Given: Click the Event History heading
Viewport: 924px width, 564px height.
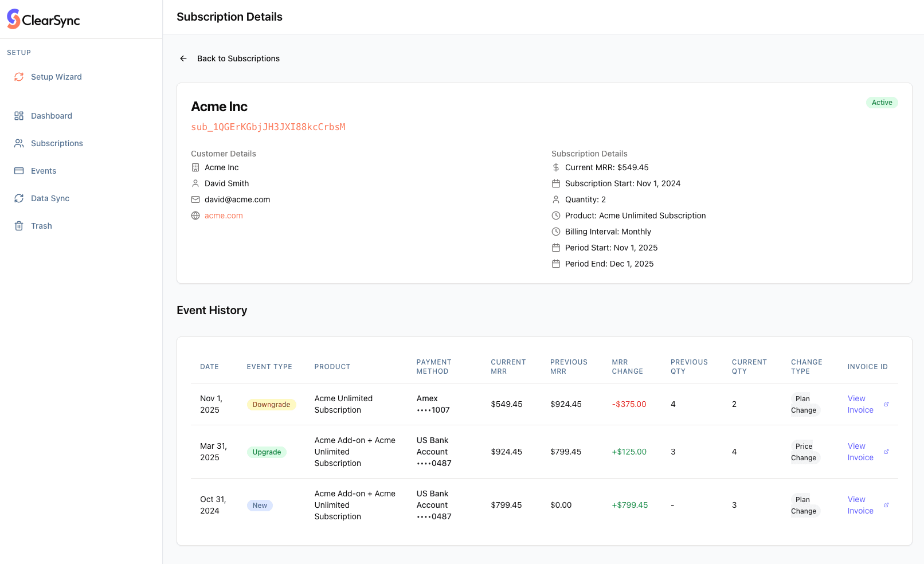Looking at the screenshot, I should [212, 310].
